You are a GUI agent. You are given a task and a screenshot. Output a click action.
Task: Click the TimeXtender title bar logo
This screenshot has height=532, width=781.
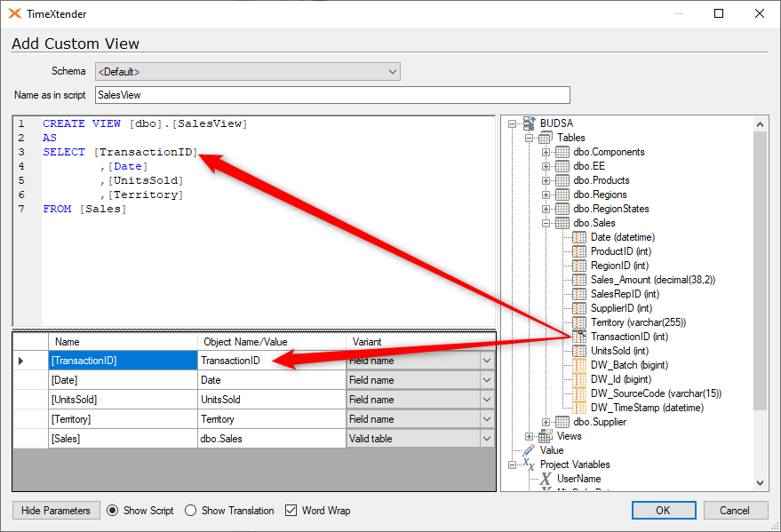(15, 13)
